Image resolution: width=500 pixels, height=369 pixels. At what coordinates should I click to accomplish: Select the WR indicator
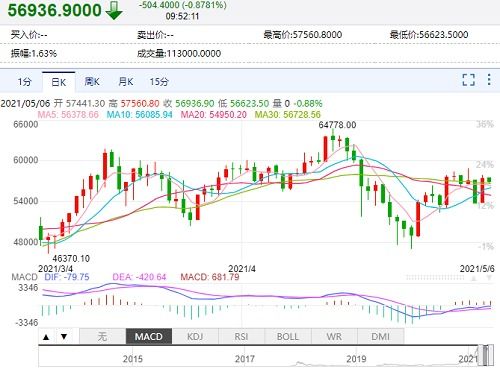click(x=334, y=336)
